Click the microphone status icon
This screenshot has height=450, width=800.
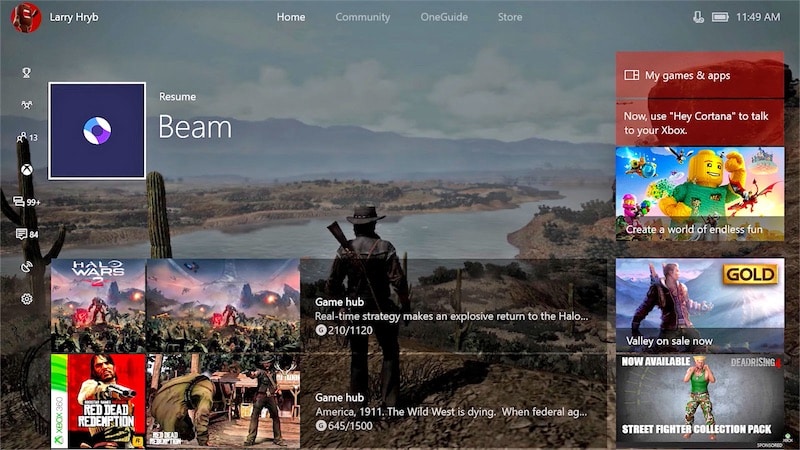click(698, 17)
